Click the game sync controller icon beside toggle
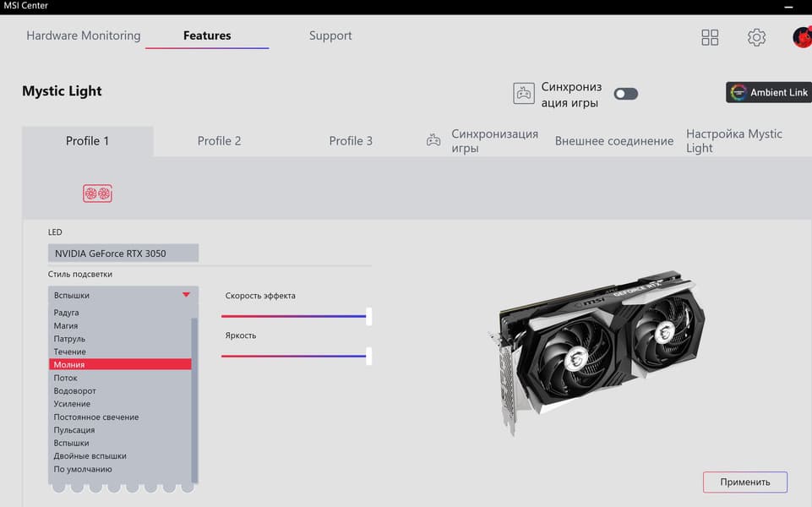812x507 pixels. click(x=524, y=94)
